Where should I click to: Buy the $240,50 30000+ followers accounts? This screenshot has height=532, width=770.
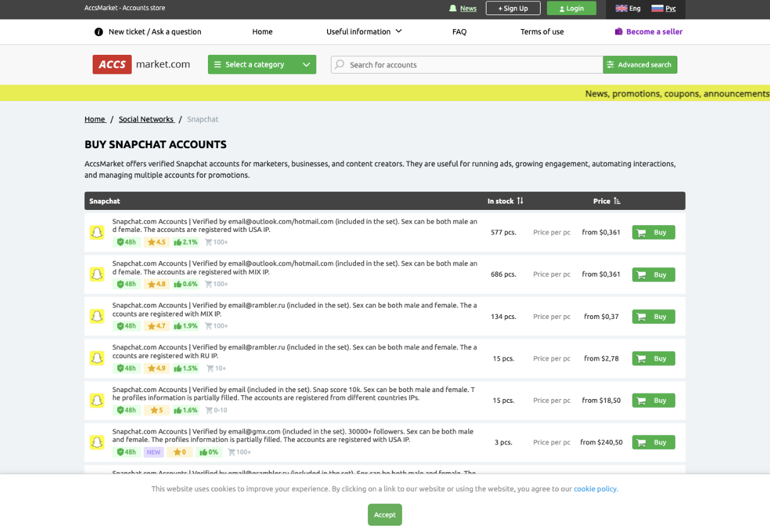(653, 442)
